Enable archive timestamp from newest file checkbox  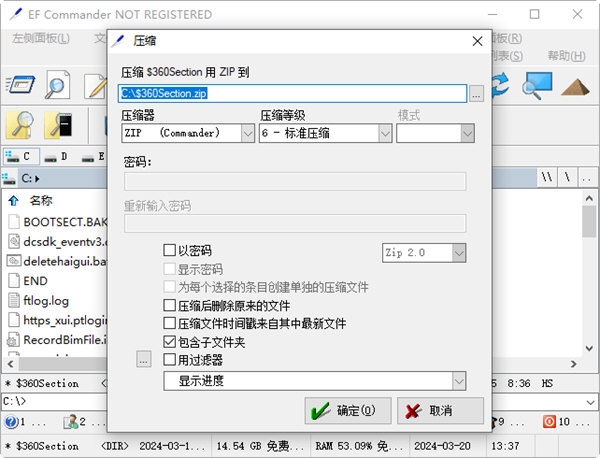(170, 323)
